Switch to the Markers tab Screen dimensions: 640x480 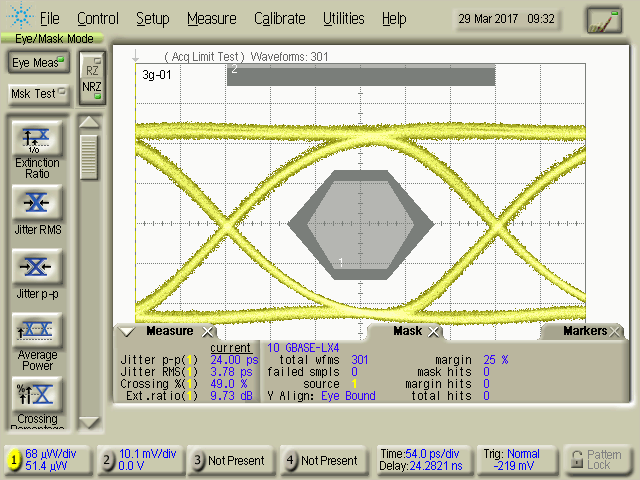point(584,331)
